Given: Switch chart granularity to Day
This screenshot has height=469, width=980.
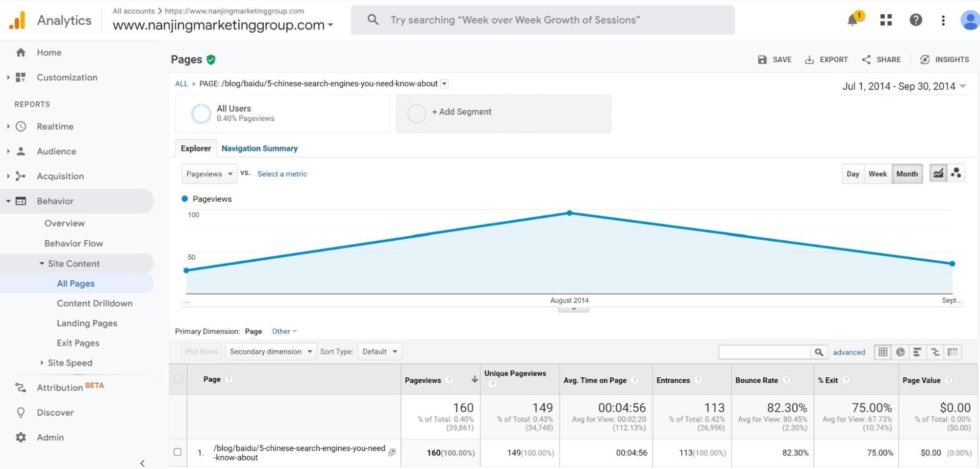Looking at the screenshot, I should click(x=853, y=173).
